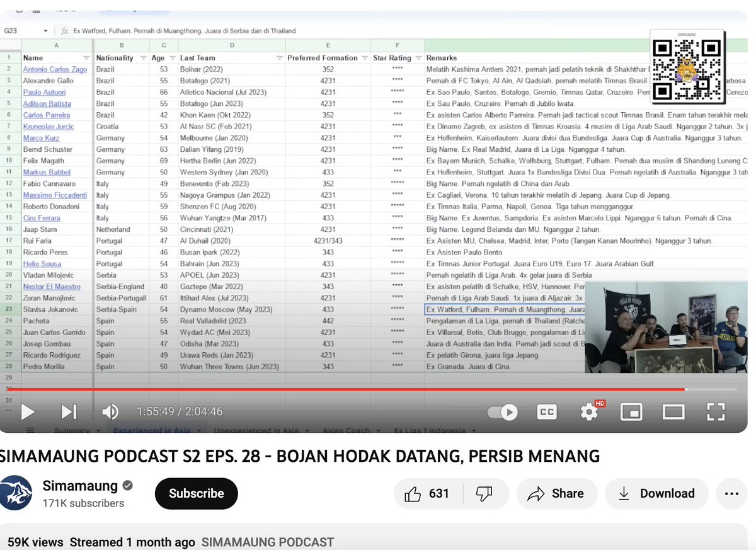The image size is (756, 550).
Task: Open the Last Team column filter dropdown
Action: click(x=279, y=58)
